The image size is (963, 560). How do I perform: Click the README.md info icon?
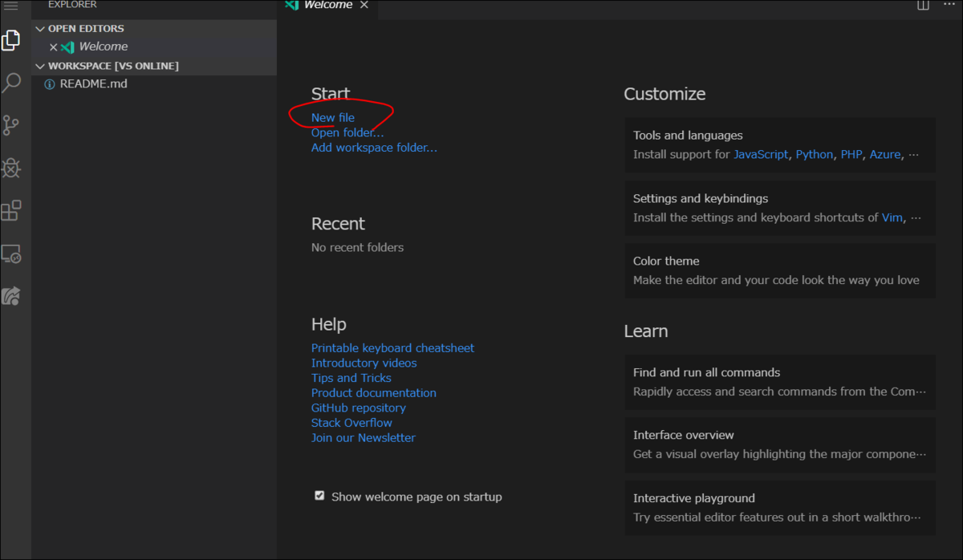50,84
